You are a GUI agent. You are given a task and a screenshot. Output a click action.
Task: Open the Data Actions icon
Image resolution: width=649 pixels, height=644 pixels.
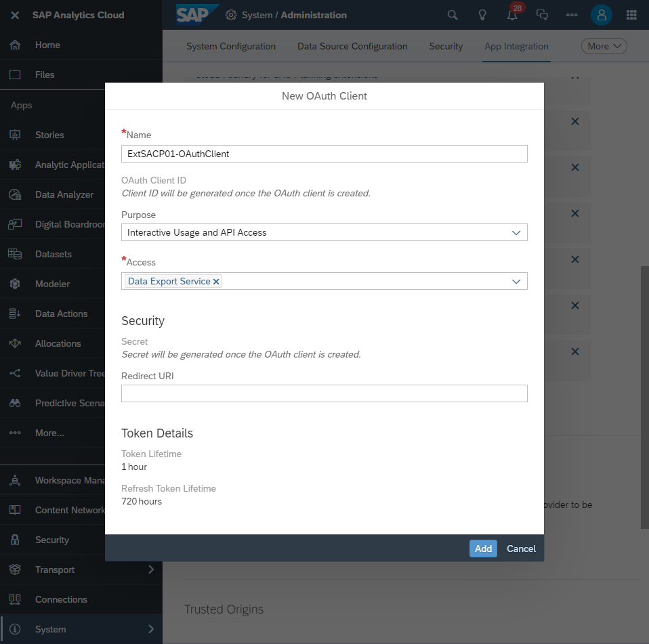tap(15, 314)
